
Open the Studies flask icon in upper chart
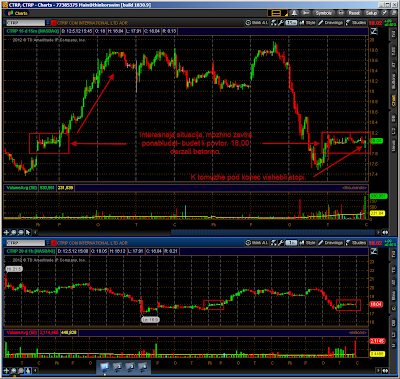pos(356,23)
